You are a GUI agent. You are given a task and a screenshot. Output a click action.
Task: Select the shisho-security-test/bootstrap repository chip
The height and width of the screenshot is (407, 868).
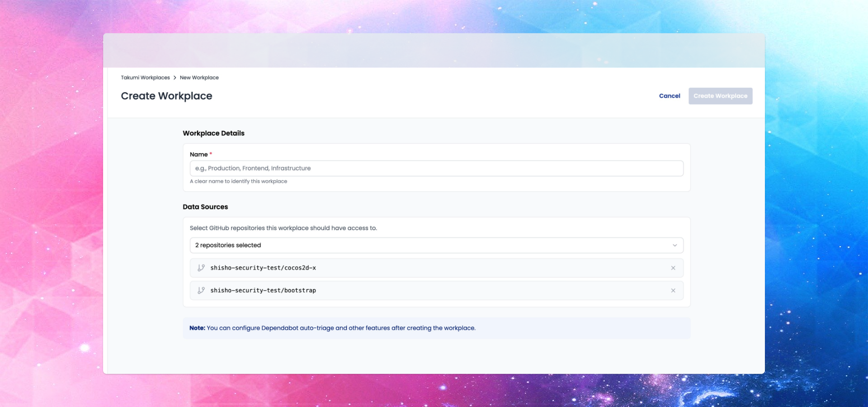264,290
